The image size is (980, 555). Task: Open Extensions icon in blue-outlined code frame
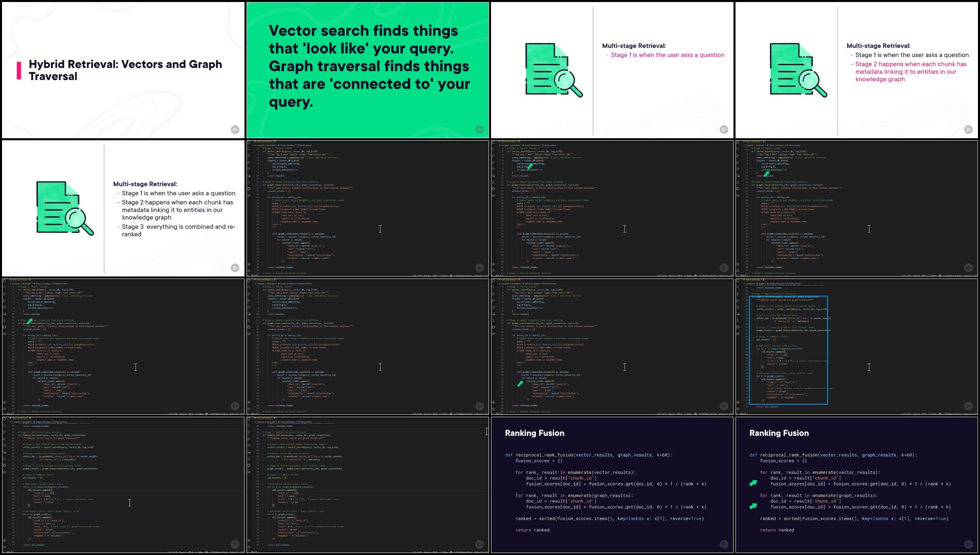(x=738, y=308)
